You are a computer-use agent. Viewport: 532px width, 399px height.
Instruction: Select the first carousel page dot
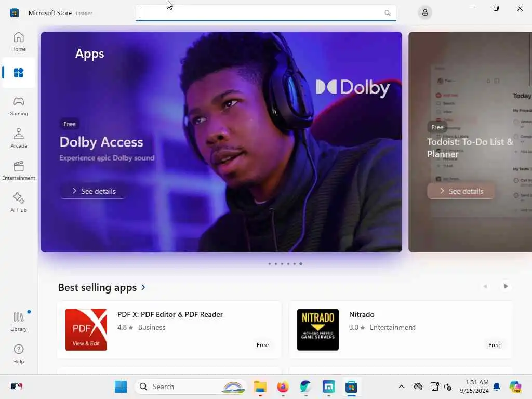[x=270, y=264]
